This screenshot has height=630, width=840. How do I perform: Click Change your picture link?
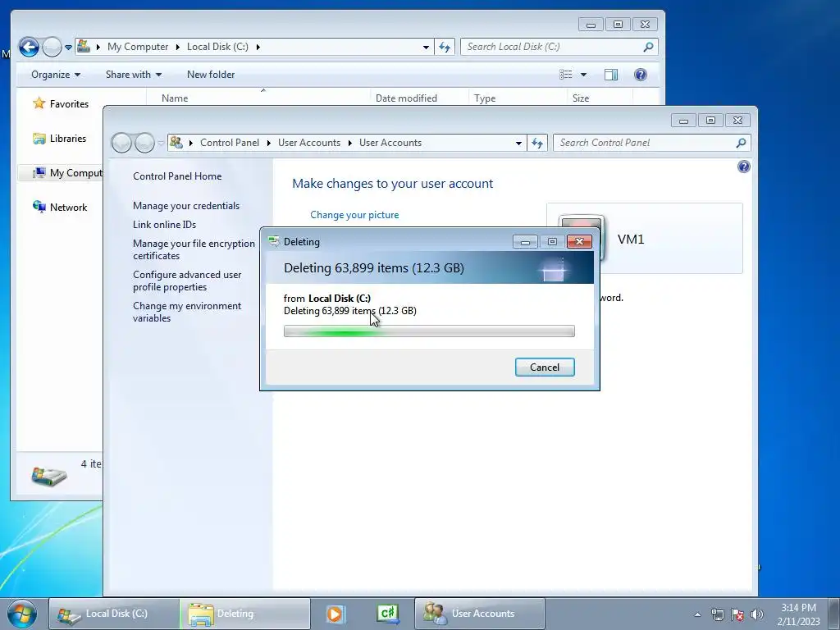tap(354, 215)
